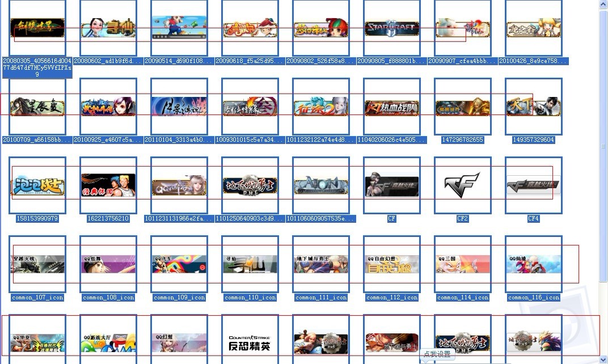608x364 pixels.
Task: Click the file name common_110_icon
Action: pyautogui.click(x=250, y=297)
